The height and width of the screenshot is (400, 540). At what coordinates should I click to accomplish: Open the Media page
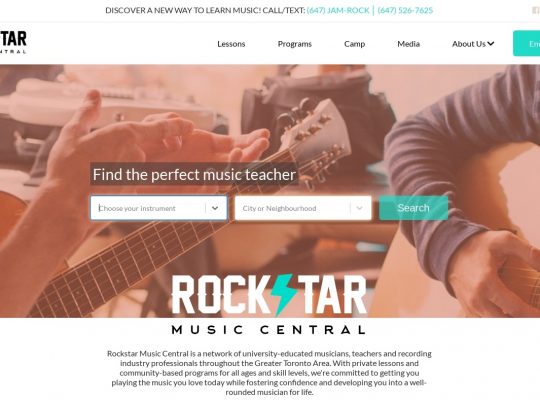pos(408,44)
